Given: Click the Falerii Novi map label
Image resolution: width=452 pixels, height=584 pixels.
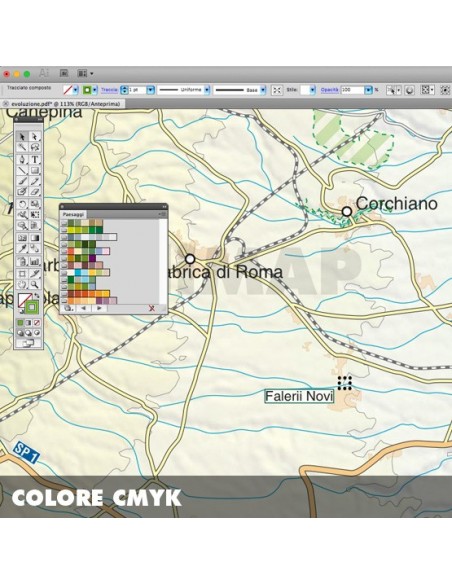Looking at the screenshot, I should click(x=299, y=396).
